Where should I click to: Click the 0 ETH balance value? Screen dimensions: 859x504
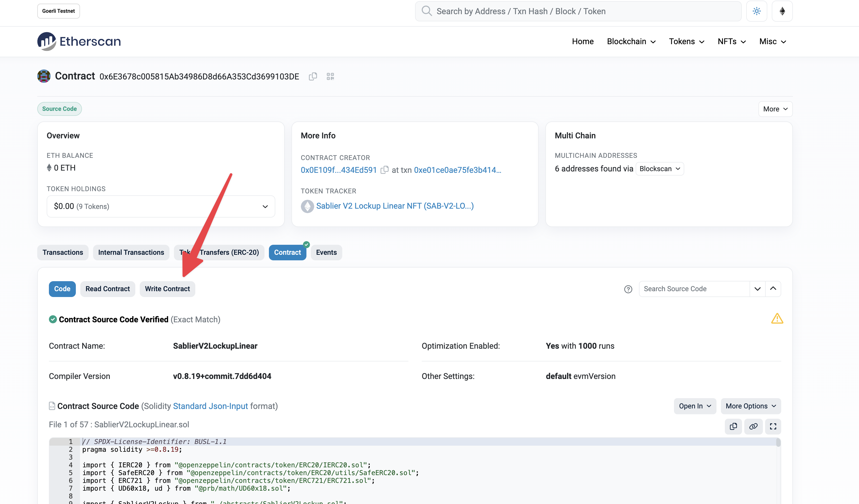(x=64, y=168)
